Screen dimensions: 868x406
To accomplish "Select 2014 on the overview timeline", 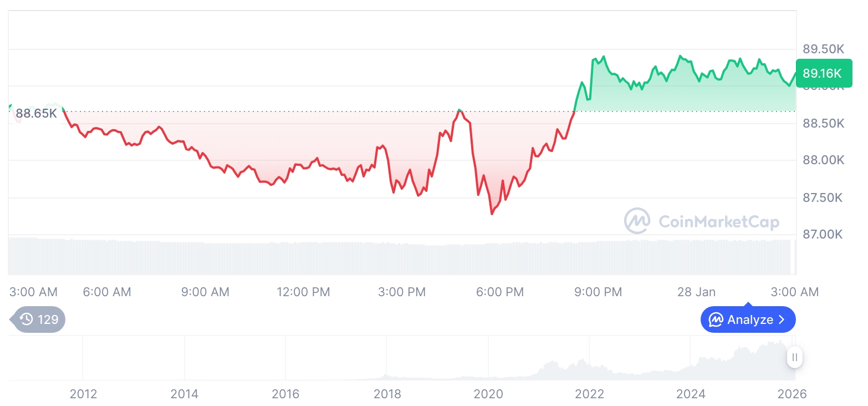I will pyautogui.click(x=185, y=394).
